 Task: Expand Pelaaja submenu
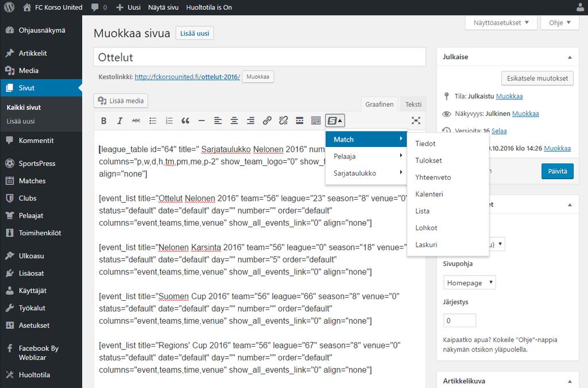click(x=366, y=156)
